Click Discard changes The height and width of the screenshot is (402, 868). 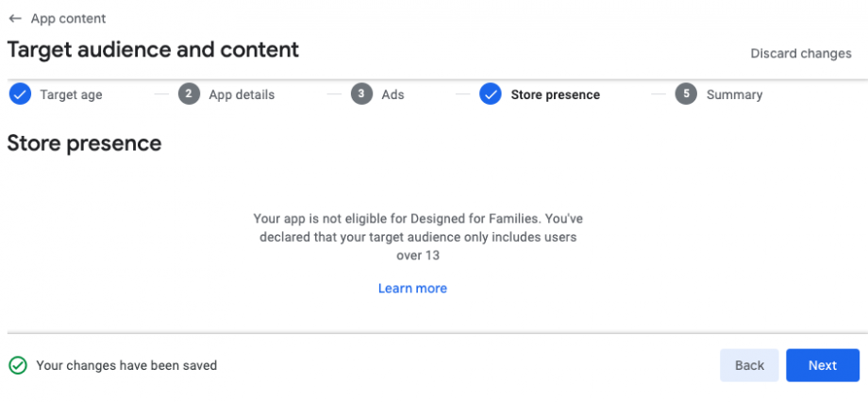coord(801,53)
